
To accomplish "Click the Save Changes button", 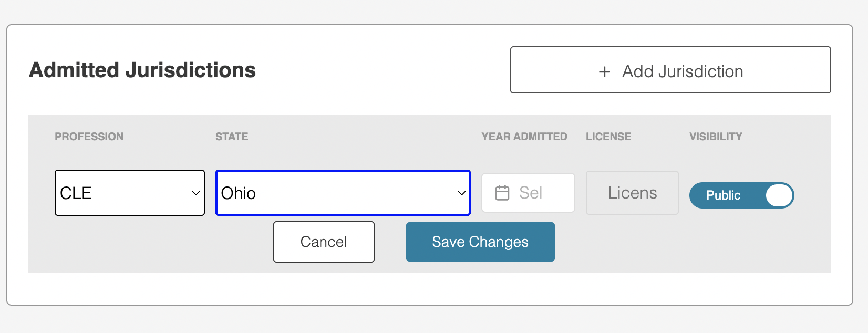I will (x=480, y=242).
